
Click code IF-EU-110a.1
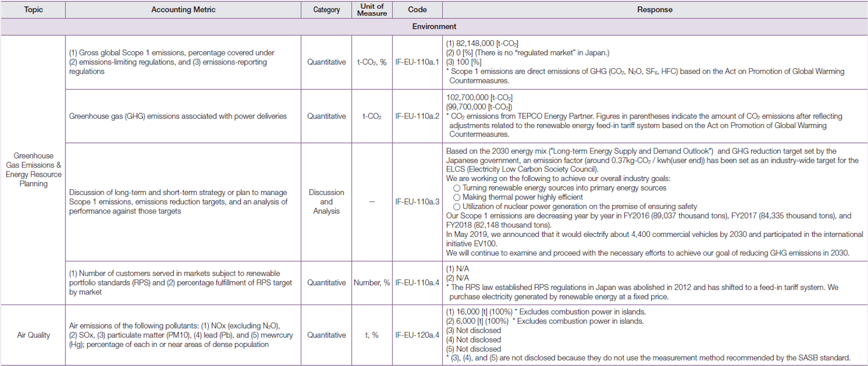click(x=417, y=62)
